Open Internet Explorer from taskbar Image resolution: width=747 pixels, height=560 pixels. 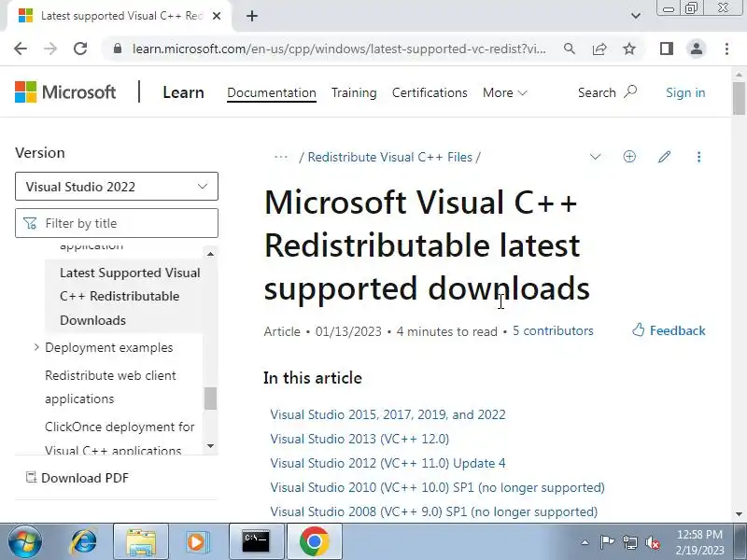84,541
